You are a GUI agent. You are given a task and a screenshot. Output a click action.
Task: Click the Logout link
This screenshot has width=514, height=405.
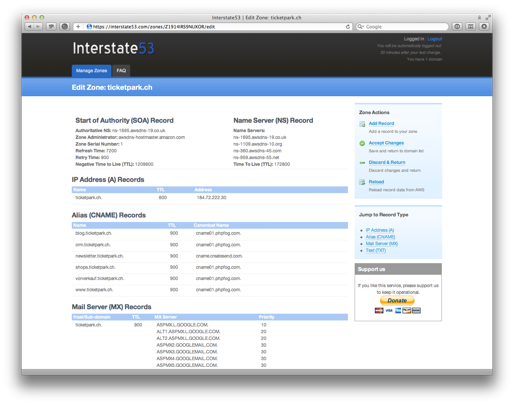tap(435, 39)
